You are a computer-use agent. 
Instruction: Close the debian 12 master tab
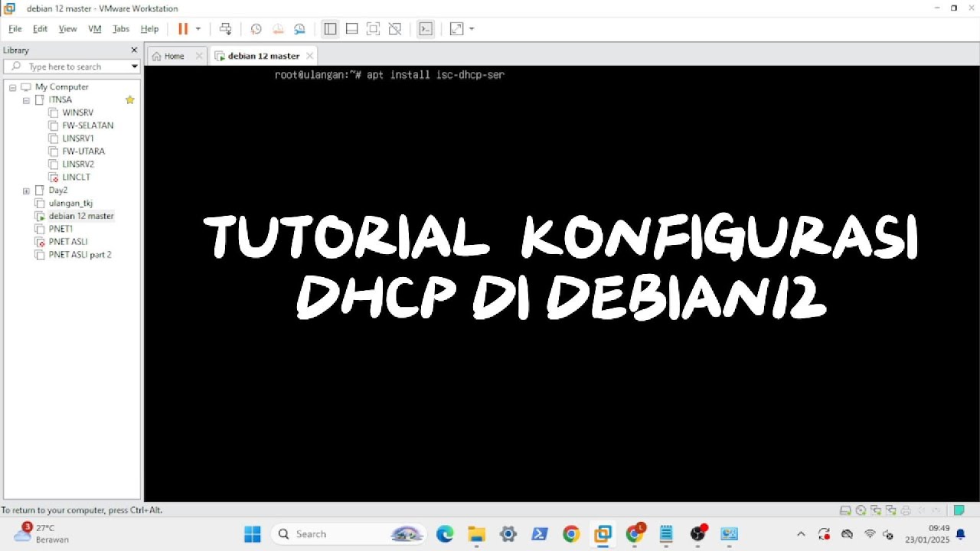(309, 56)
